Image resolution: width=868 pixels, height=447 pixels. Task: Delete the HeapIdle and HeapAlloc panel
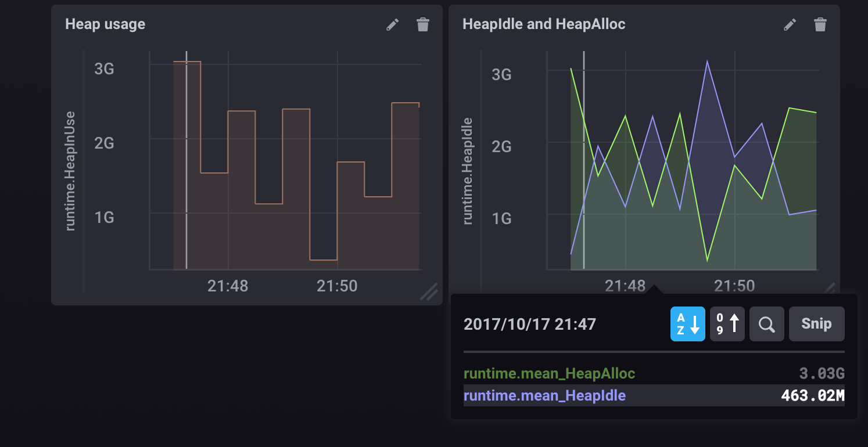(820, 24)
